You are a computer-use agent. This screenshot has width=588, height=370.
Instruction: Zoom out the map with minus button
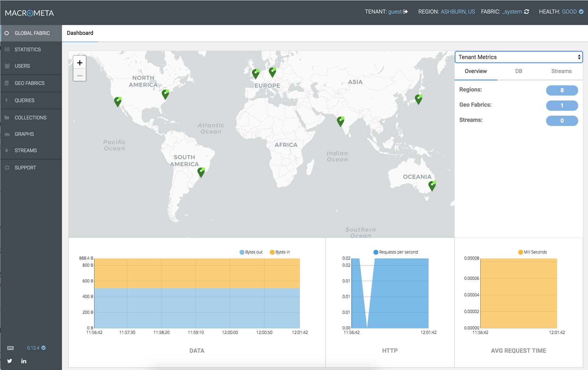click(80, 75)
